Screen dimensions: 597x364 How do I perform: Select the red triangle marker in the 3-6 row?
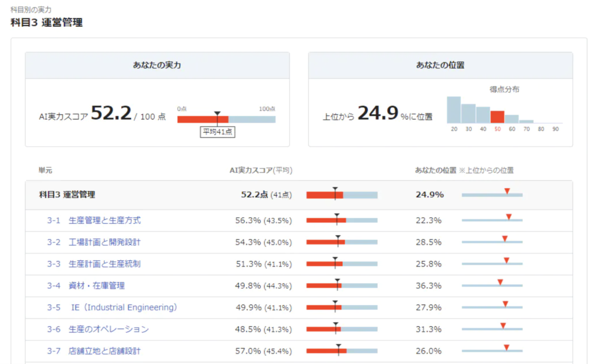503,326
